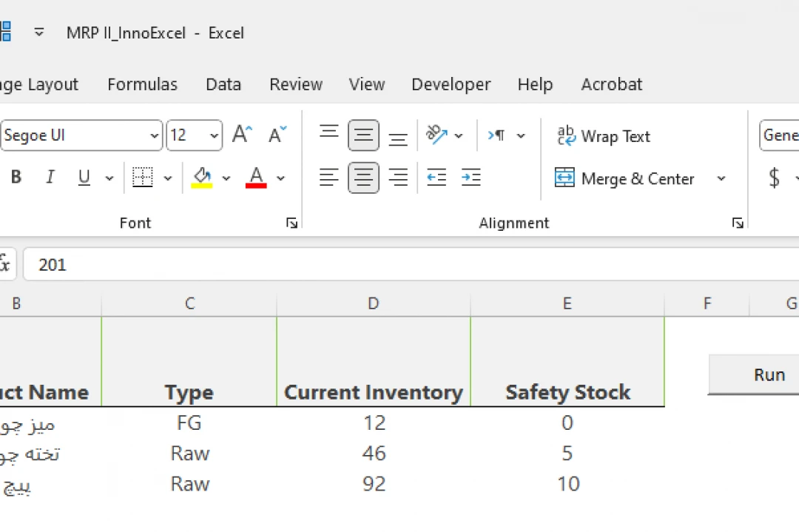Decrease font size with the smaller A icon

[x=277, y=135]
